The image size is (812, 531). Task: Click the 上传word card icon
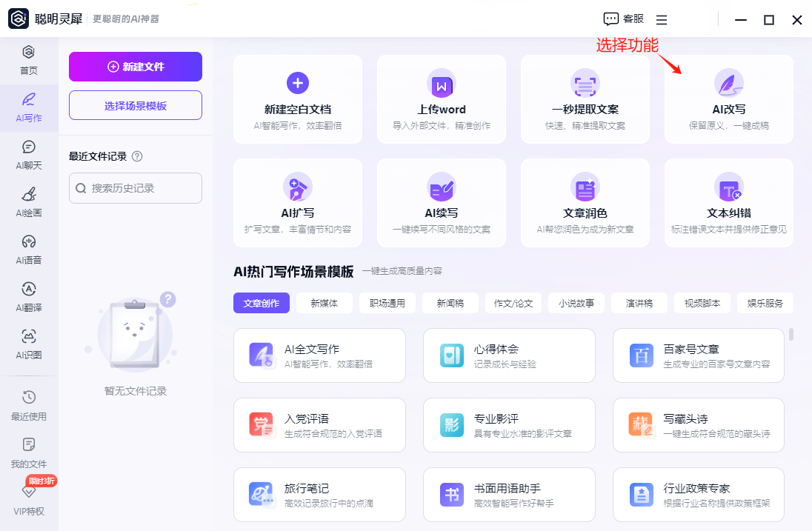[x=441, y=84]
